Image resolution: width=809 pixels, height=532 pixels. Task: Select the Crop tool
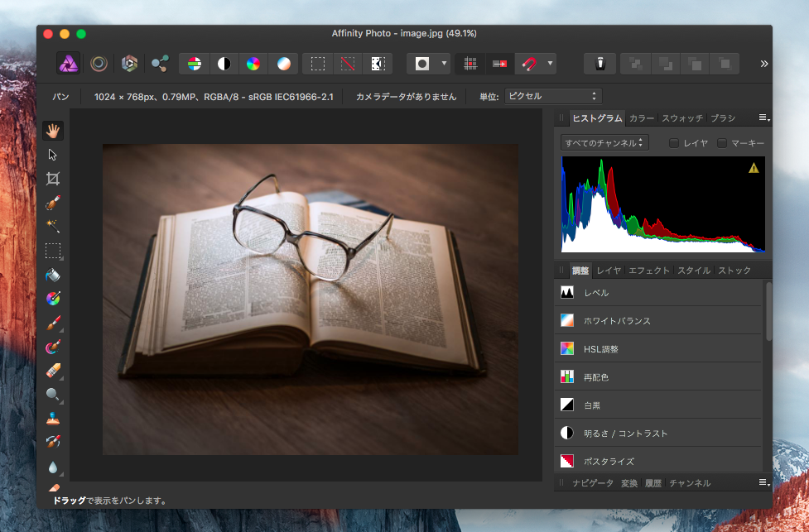53,179
